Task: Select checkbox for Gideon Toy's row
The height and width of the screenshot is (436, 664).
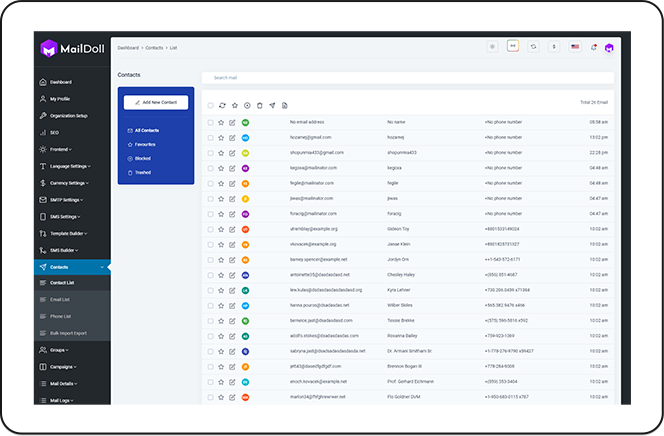Action: (210, 229)
